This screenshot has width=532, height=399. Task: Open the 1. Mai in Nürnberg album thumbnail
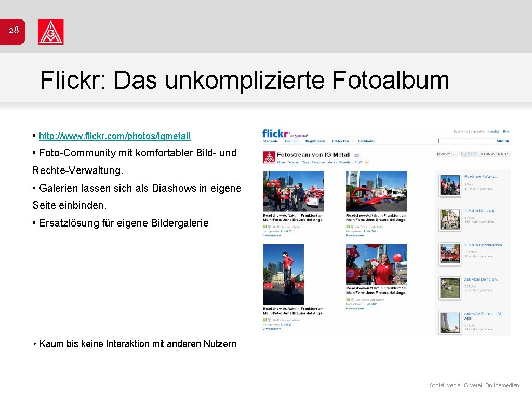(450, 220)
